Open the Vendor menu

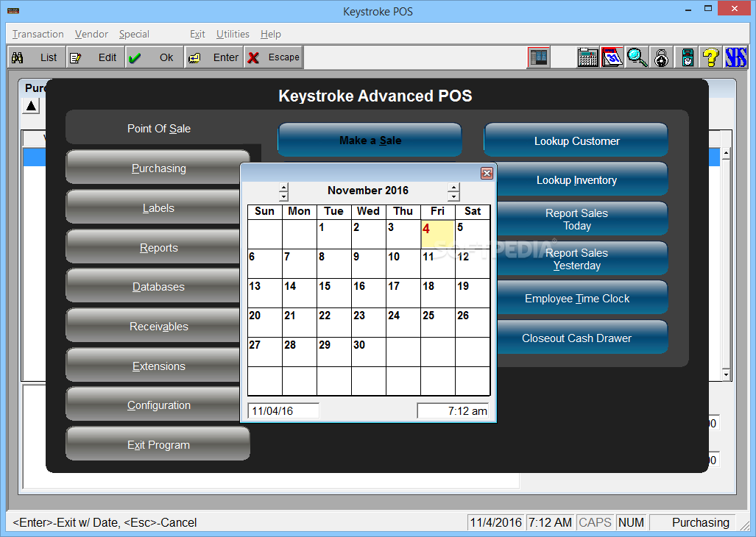click(91, 34)
